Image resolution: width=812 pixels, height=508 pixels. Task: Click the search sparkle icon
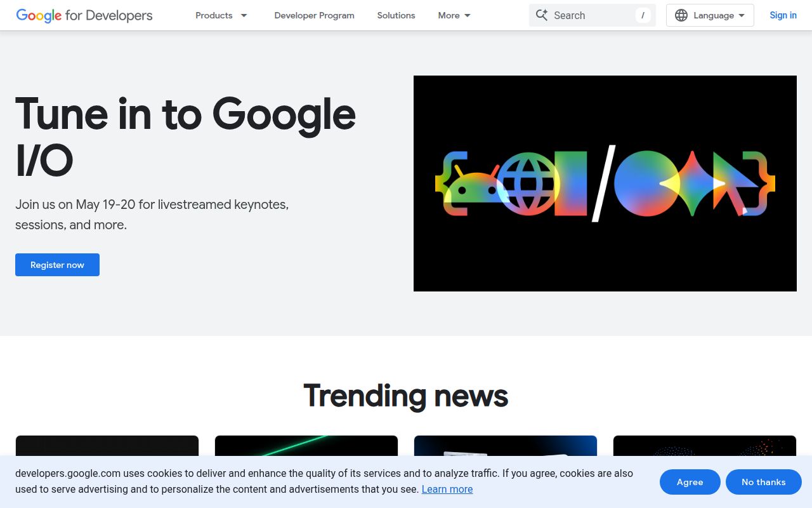(541, 15)
